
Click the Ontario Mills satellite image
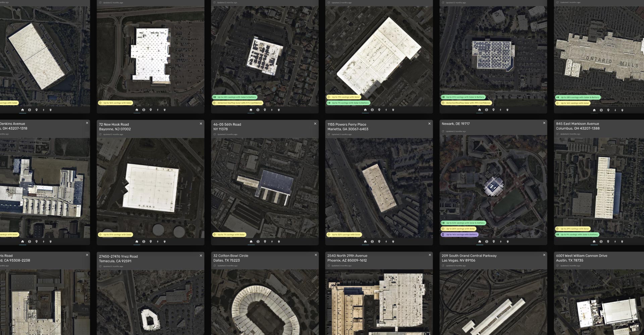click(599, 55)
